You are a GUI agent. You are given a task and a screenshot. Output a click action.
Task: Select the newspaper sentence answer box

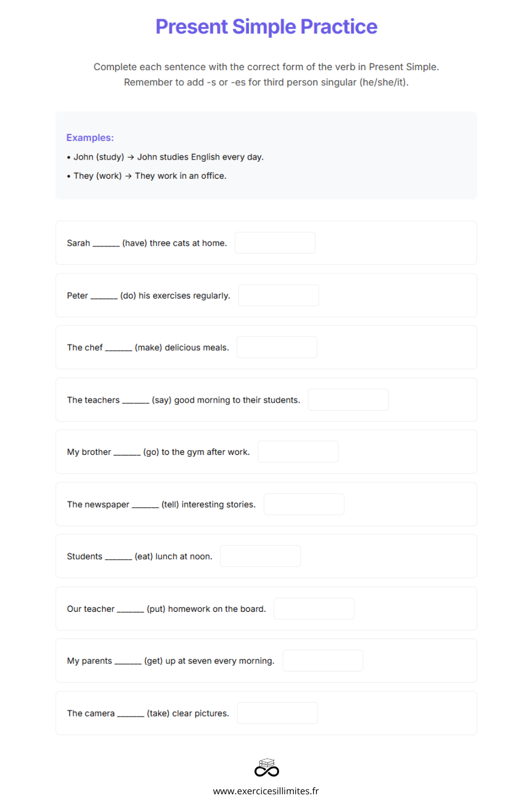[304, 504]
